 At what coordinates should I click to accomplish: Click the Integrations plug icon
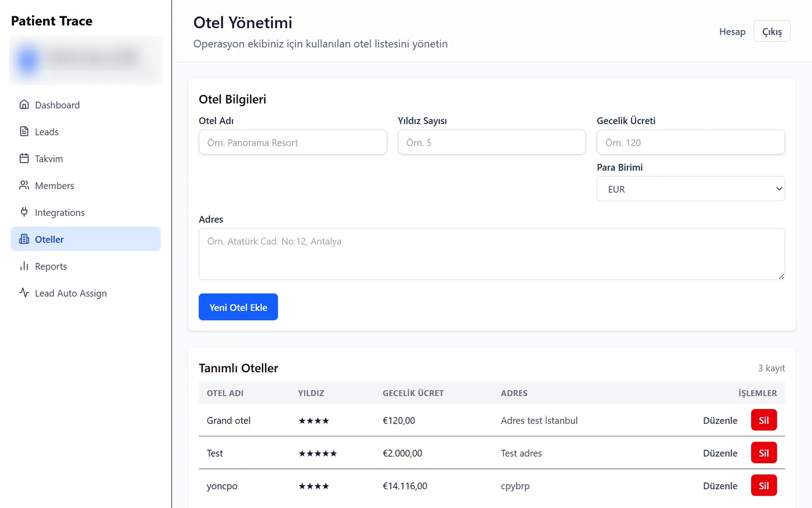pos(24,212)
